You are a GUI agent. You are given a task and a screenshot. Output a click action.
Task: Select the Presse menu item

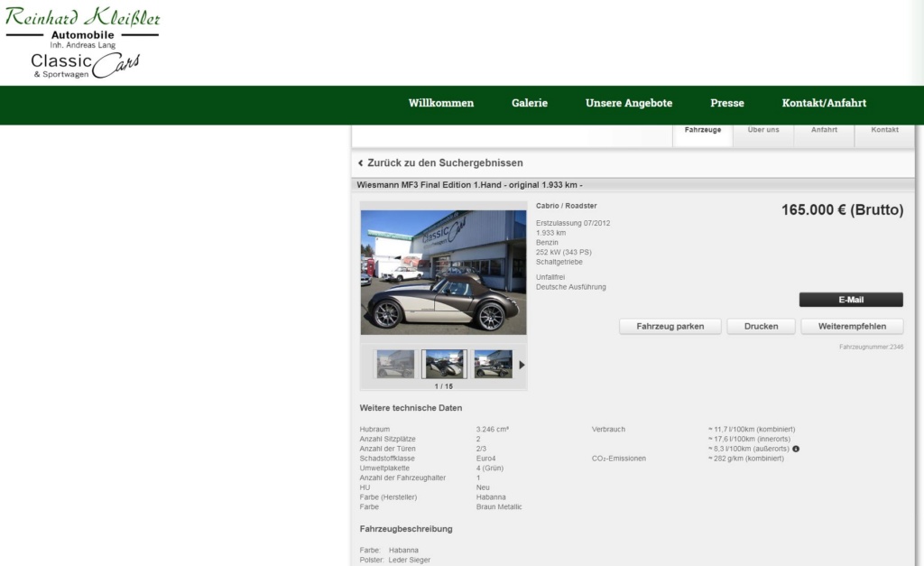coord(727,103)
